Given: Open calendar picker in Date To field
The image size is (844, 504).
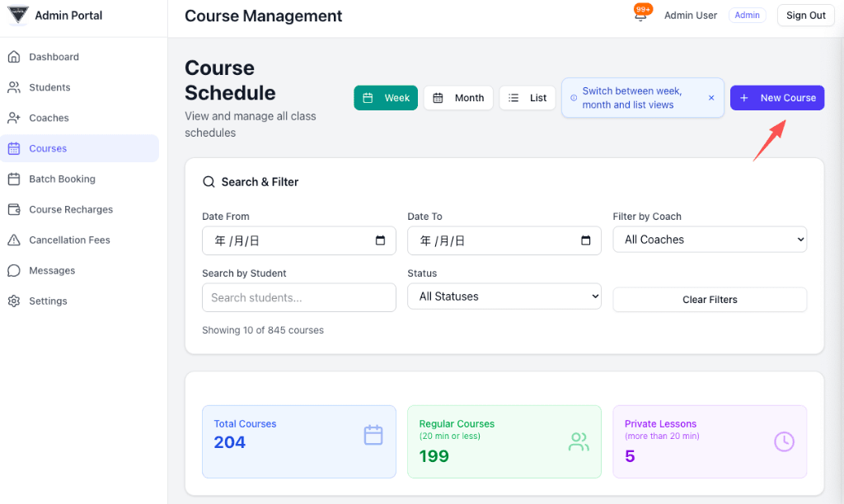Looking at the screenshot, I should coord(585,240).
